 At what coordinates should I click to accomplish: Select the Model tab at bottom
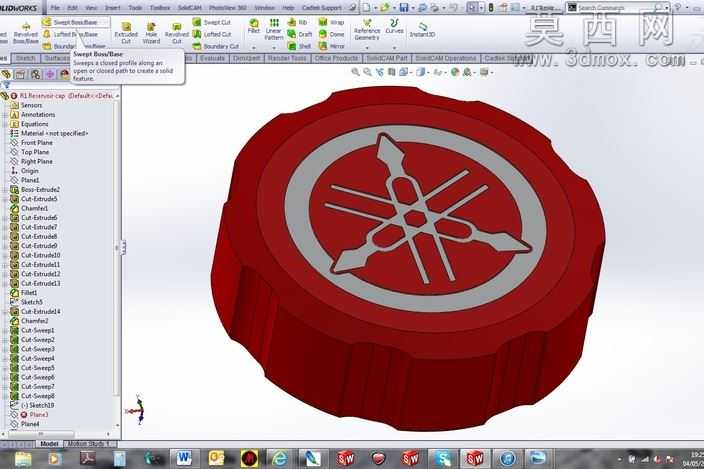tap(49, 444)
